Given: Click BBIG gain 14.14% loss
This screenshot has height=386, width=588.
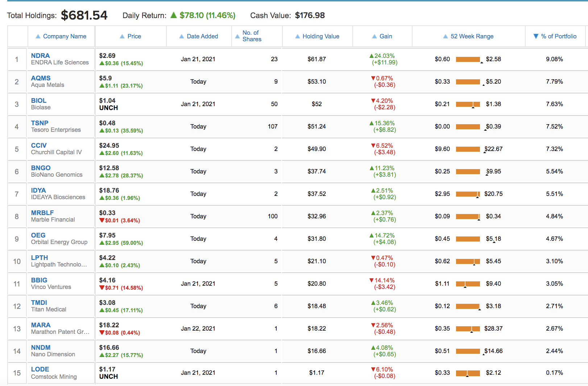Looking at the screenshot, I should (382, 280).
